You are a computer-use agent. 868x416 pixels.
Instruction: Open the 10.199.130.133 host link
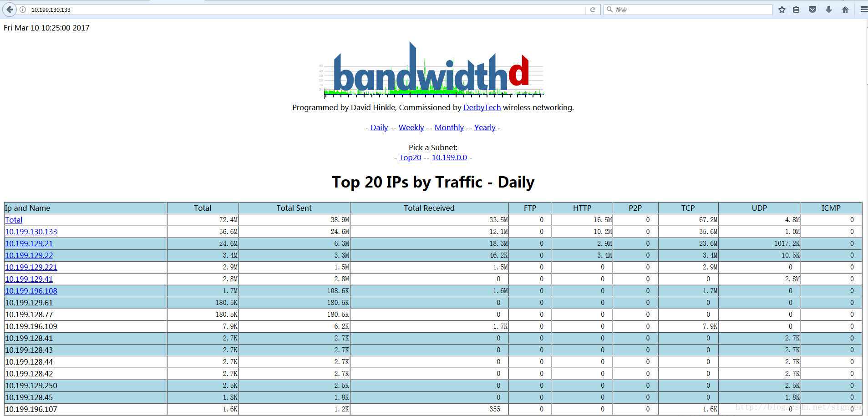(x=31, y=232)
